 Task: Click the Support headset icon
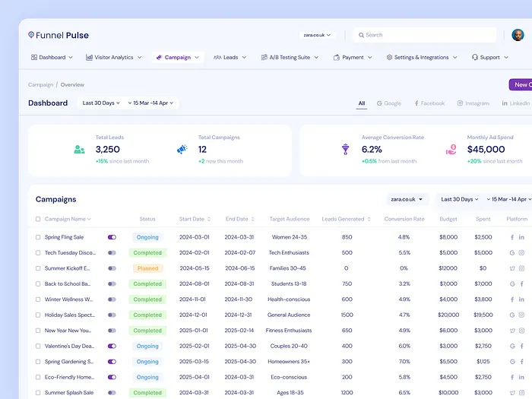click(x=475, y=57)
